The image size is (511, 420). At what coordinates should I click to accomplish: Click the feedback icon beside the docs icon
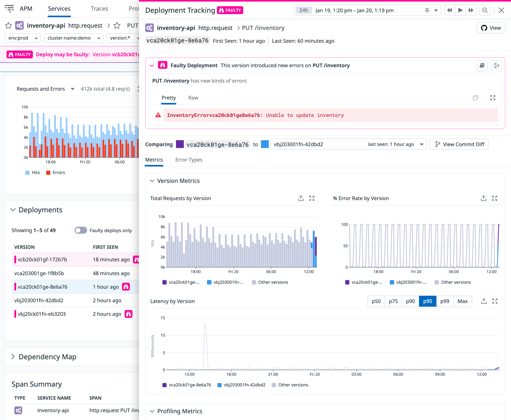coord(496,66)
